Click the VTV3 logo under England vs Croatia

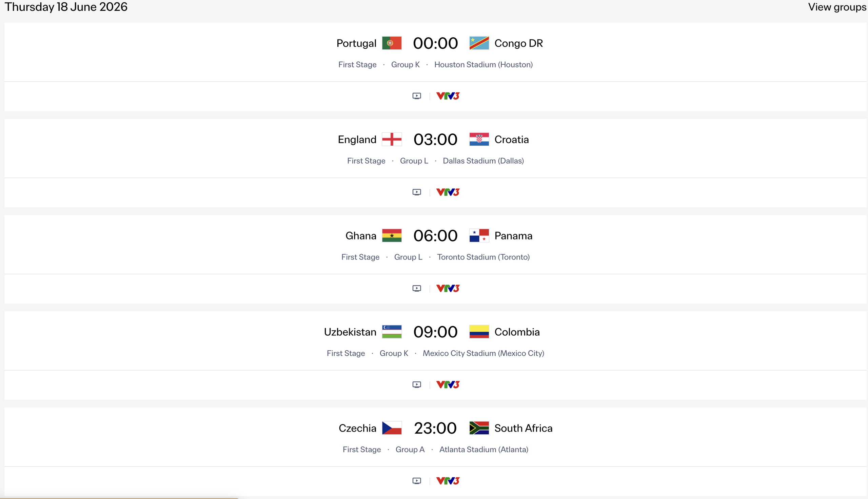[448, 192]
